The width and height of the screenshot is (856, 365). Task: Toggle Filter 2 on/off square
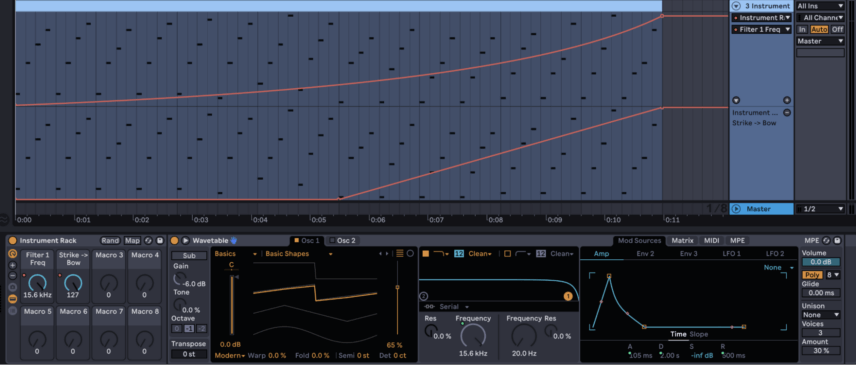(x=507, y=254)
